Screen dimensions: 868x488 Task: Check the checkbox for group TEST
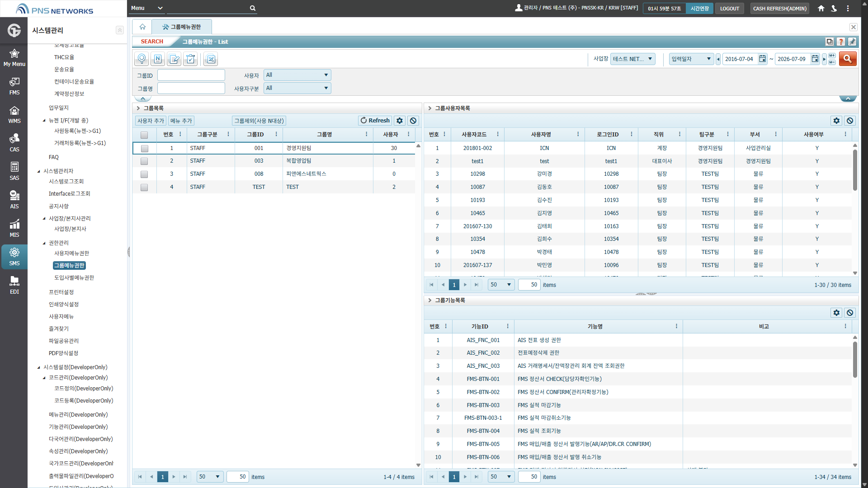click(144, 187)
